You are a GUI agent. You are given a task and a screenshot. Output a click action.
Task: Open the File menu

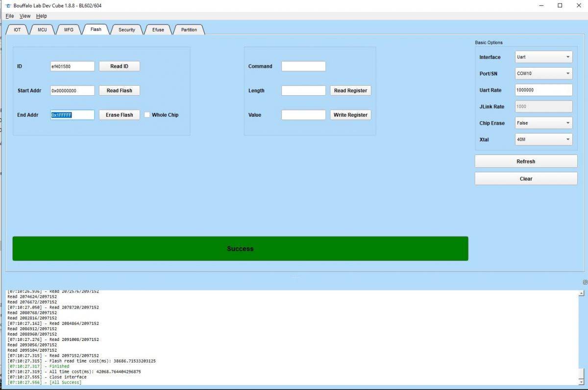coord(10,16)
